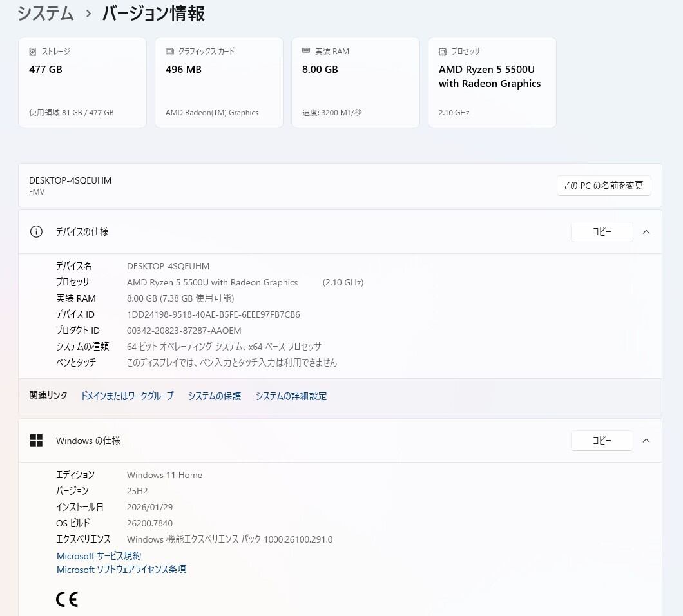
Task: Click the graphics card icon
Action: [169, 52]
